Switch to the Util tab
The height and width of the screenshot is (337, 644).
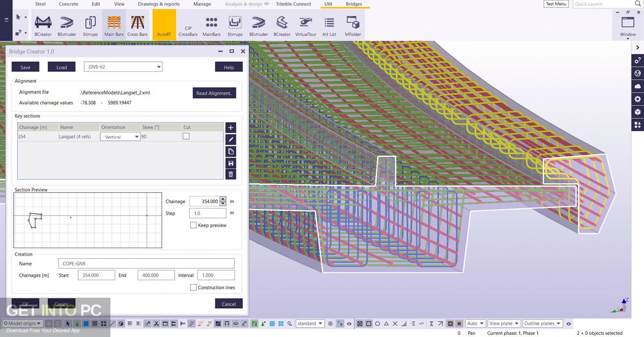(x=328, y=4)
